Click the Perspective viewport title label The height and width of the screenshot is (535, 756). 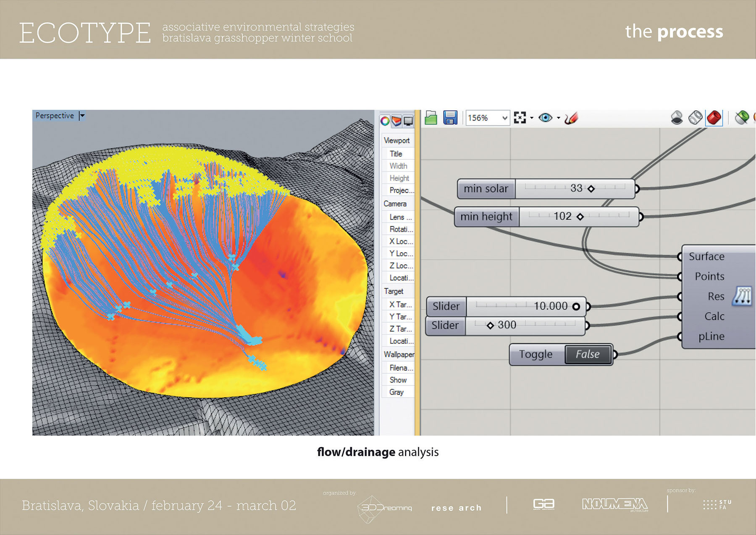(55, 116)
